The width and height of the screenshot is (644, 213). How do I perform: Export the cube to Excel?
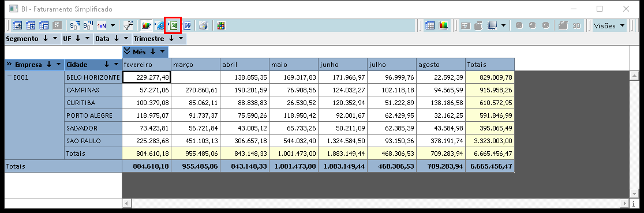tap(173, 25)
